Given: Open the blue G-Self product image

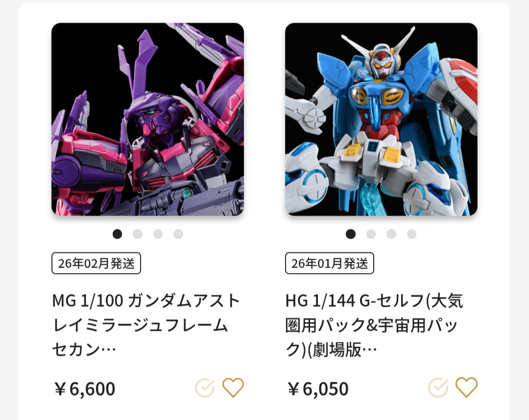Looking at the screenshot, I should coord(381,119).
